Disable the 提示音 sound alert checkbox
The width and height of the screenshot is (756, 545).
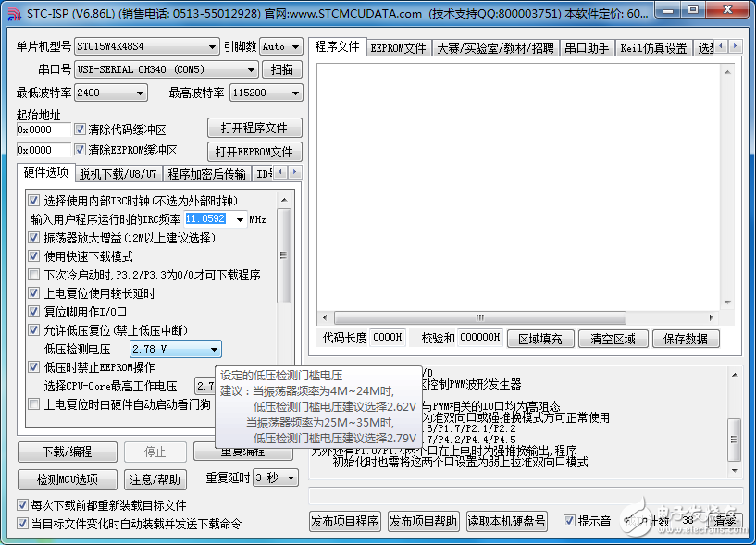pos(569,522)
